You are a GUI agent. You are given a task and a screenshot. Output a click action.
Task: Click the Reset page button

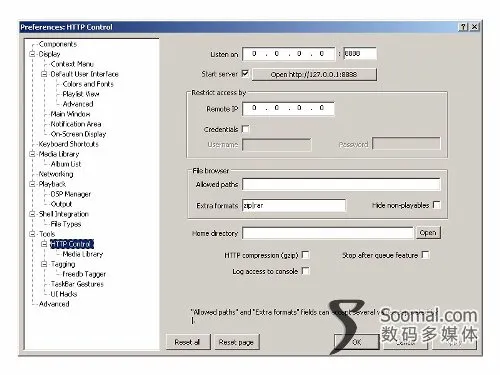tap(236, 342)
